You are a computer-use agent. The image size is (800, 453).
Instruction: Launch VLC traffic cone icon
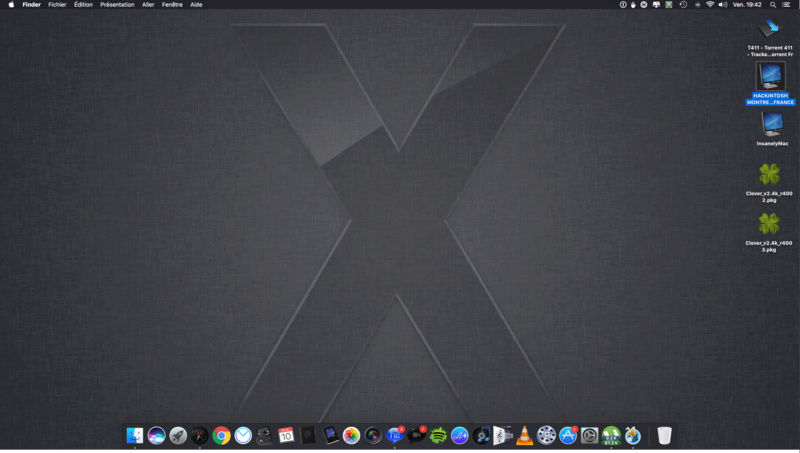click(x=524, y=435)
